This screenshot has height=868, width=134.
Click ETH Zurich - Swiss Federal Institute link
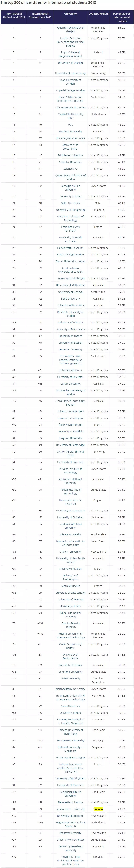pos(70,360)
